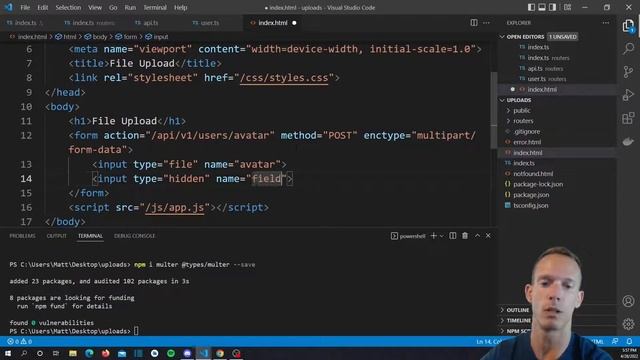
Task: Split the terminal pane
Action: click(x=453, y=236)
